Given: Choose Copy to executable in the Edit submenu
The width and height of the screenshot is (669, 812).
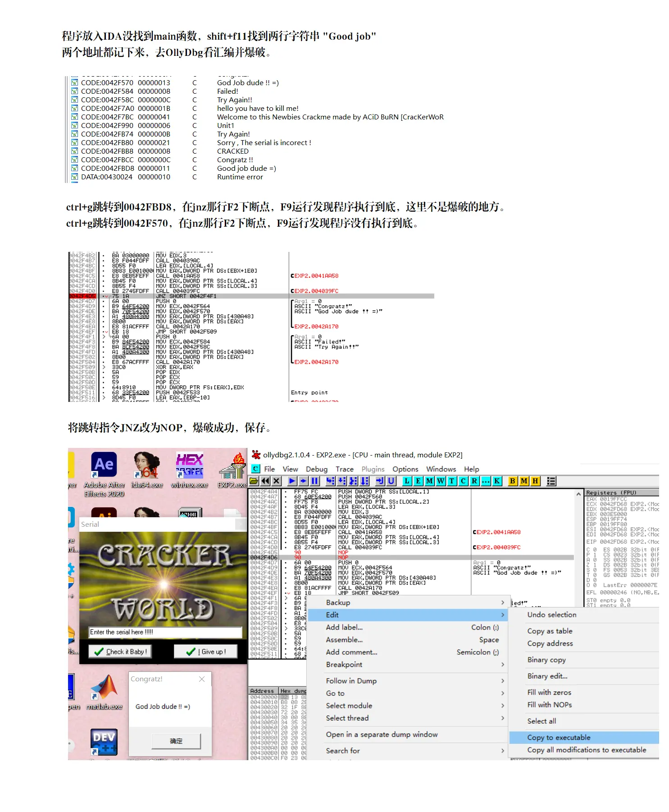Looking at the screenshot, I should 584,737.
